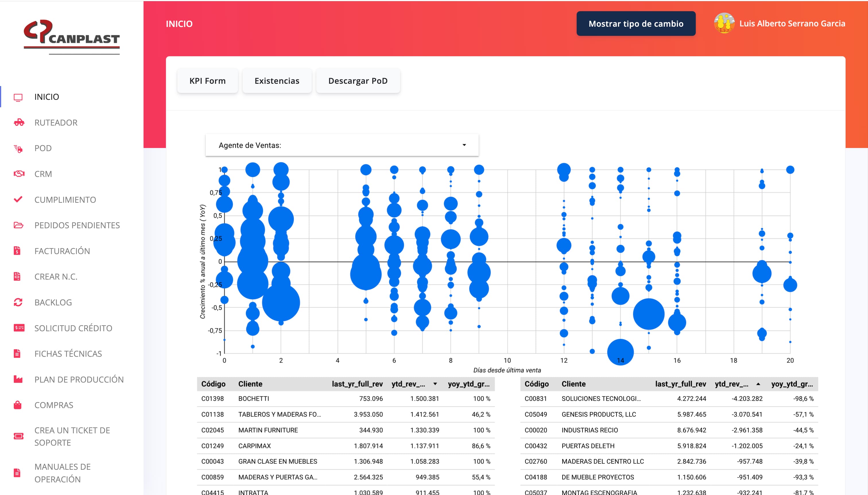
Task: Sort right table by ytd_rev ascending arrow
Action: pyautogui.click(x=758, y=384)
